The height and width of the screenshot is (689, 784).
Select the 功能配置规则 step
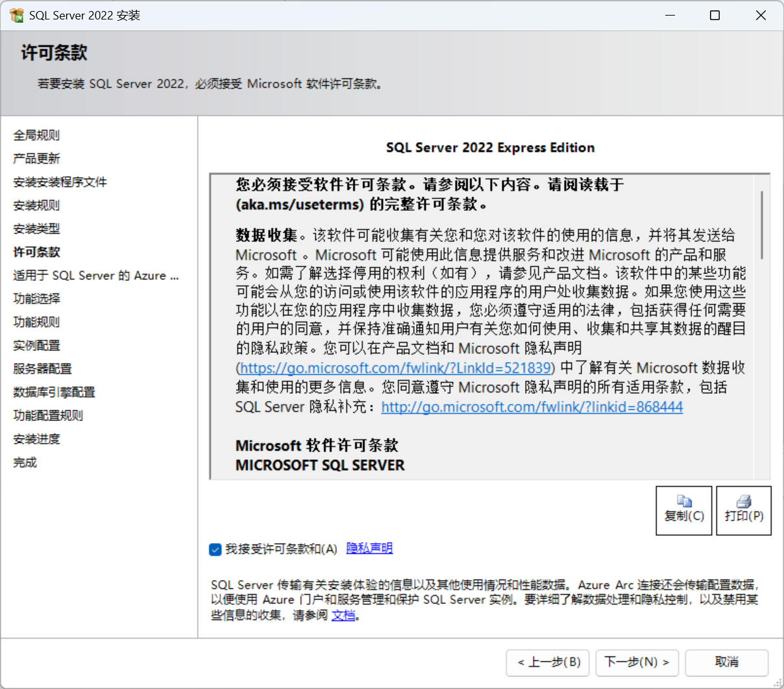click(x=48, y=415)
